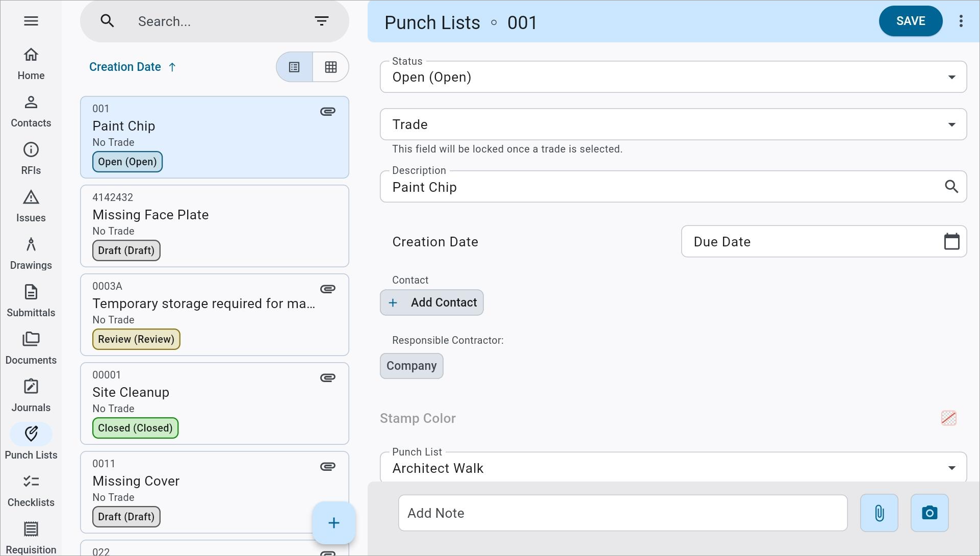Click the search magnifier icon
980x556 pixels.
[107, 21]
